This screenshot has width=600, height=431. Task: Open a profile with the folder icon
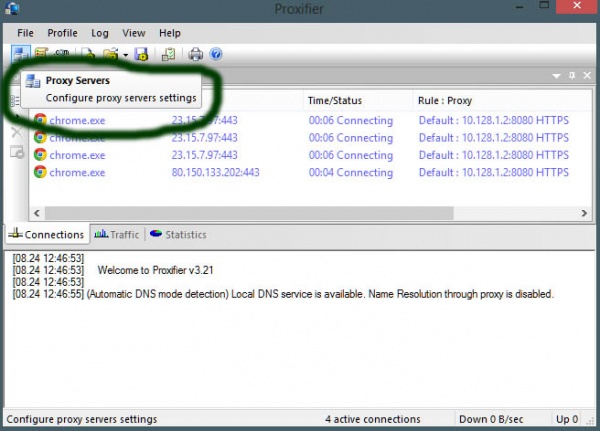111,54
